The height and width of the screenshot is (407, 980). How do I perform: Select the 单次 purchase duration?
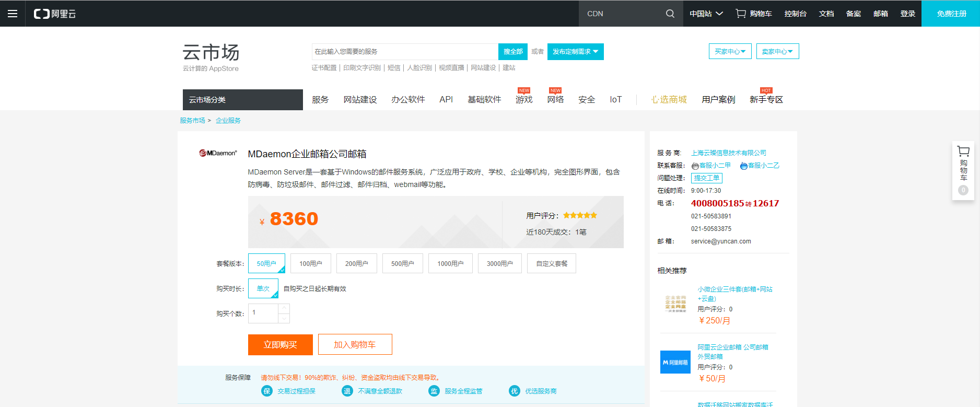[x=263, y=288]
